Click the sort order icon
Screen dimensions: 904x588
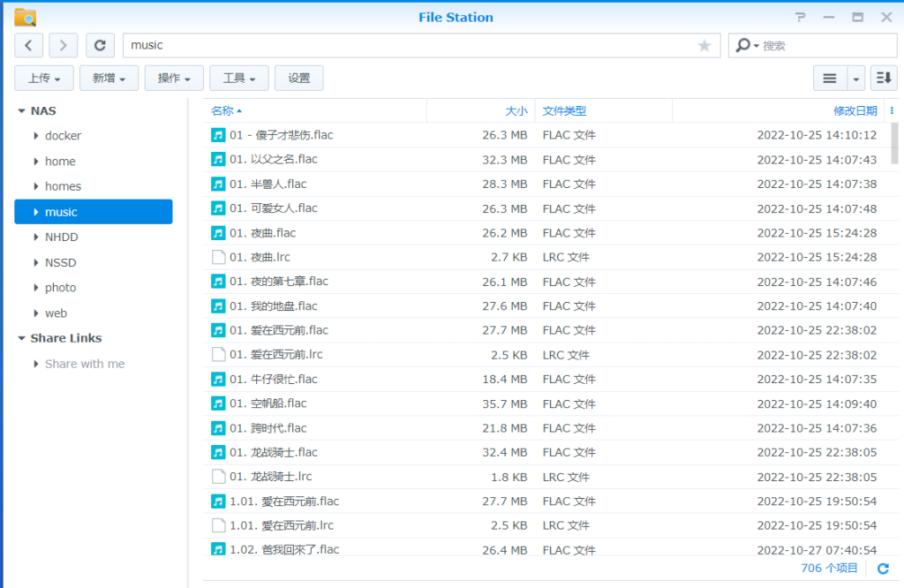[x=883, y=79]
